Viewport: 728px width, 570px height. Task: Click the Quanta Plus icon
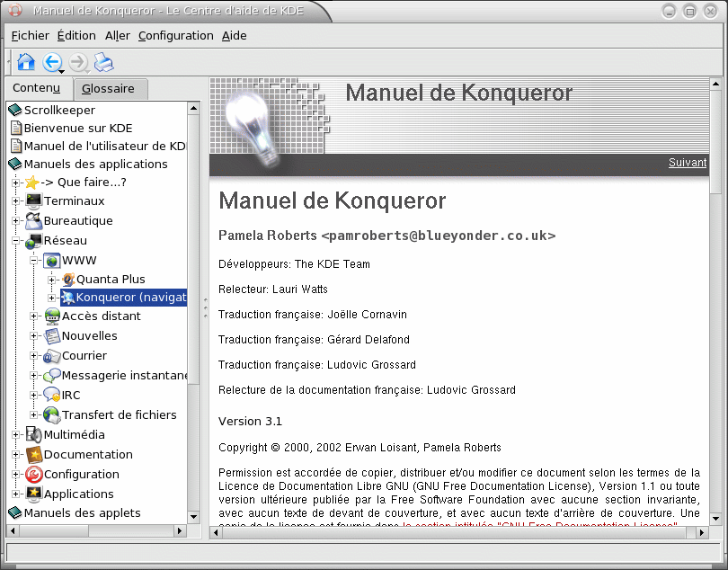click(x=68, y=280)
